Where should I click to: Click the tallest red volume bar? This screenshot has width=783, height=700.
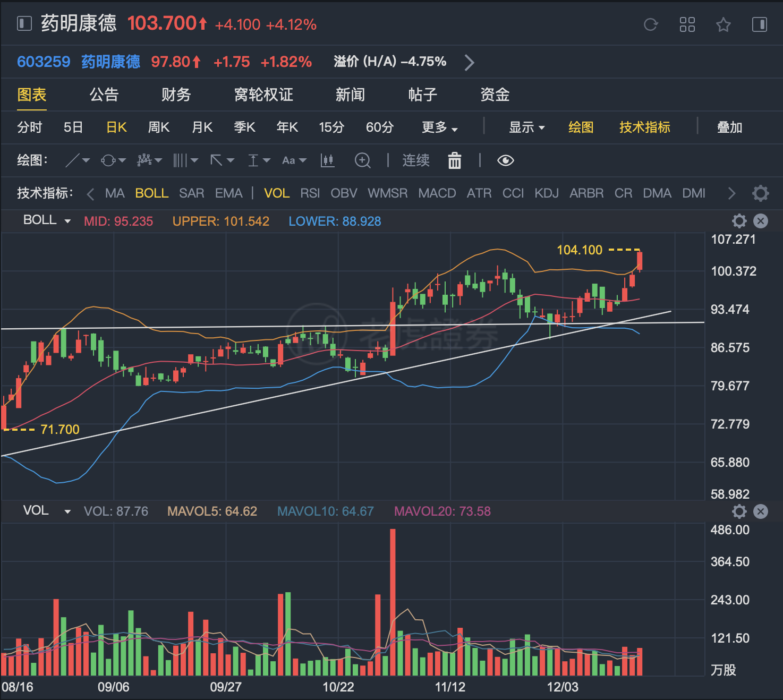pos(393,602)
